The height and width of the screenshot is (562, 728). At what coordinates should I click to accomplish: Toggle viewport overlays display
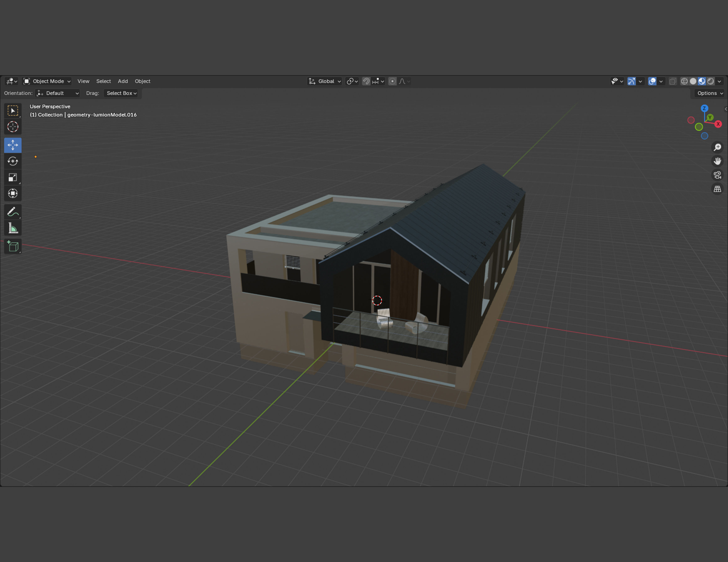[652, 81]
